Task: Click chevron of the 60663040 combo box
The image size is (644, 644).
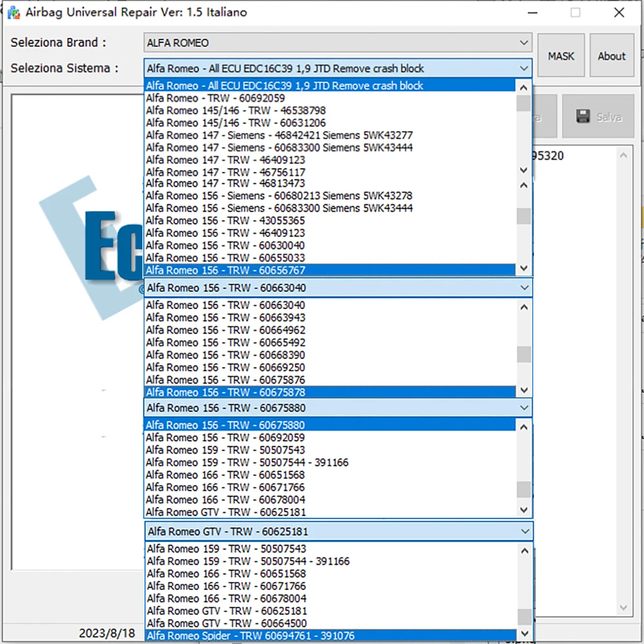Action: click(524, 287)
